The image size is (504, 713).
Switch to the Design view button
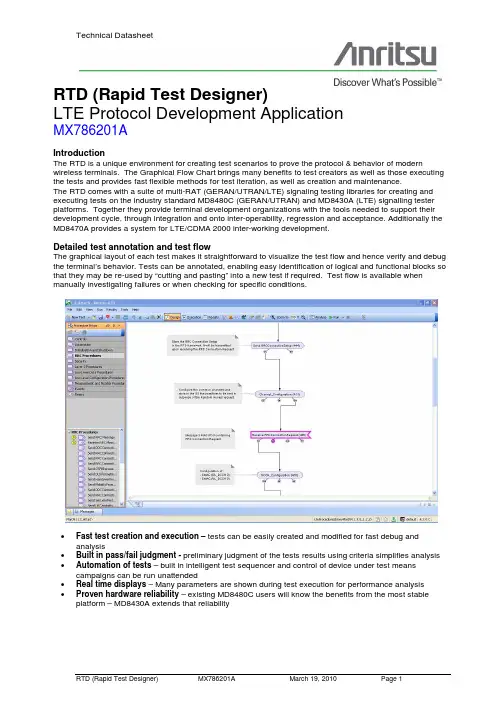(172, 317)
